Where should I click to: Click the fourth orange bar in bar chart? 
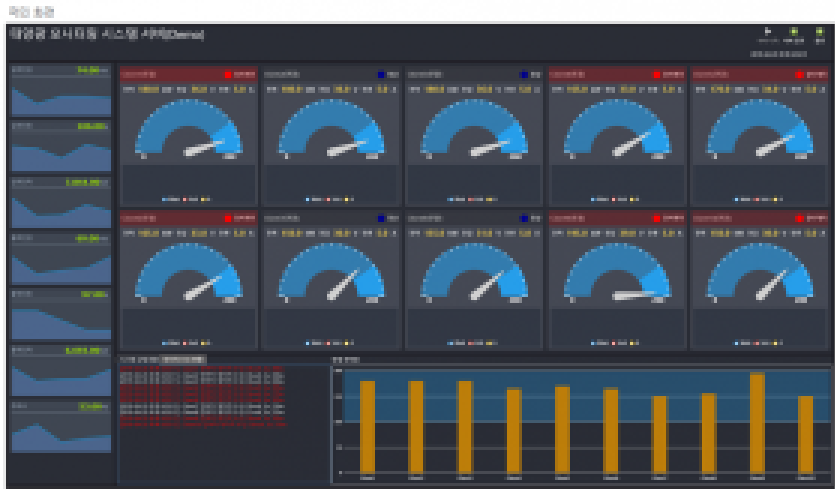click(x=514, y=431)
